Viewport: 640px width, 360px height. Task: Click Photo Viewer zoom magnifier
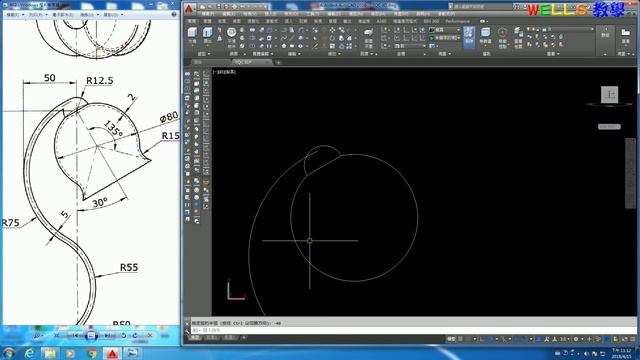click(x=38, y=336)
